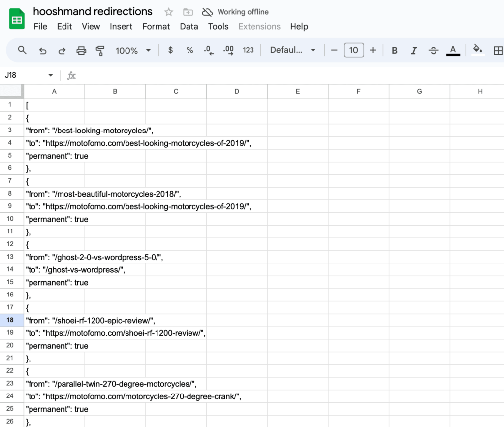Open the Help menu
The height and width of the screenshot is (427, 504).
(299, 27)
